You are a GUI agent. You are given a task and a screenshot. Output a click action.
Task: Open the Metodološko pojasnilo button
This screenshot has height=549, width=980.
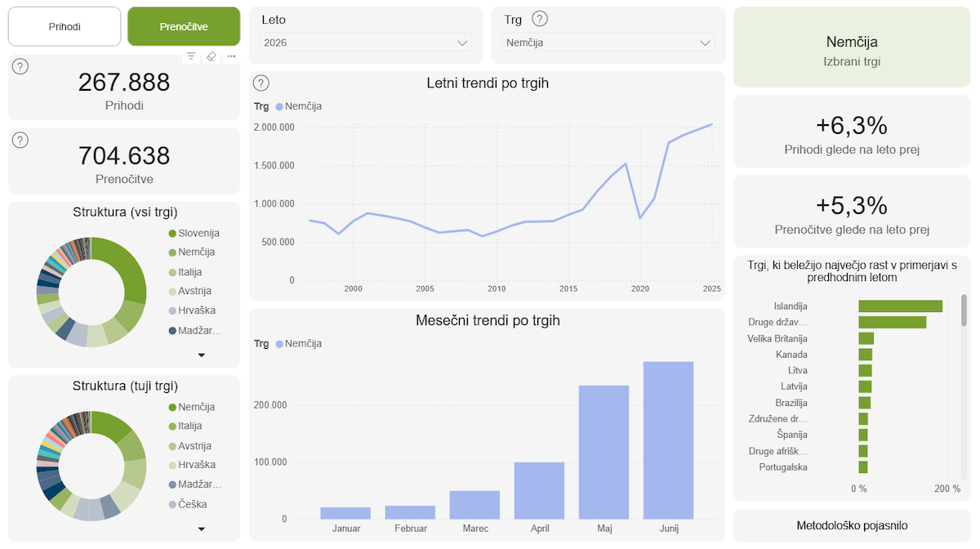852,525
